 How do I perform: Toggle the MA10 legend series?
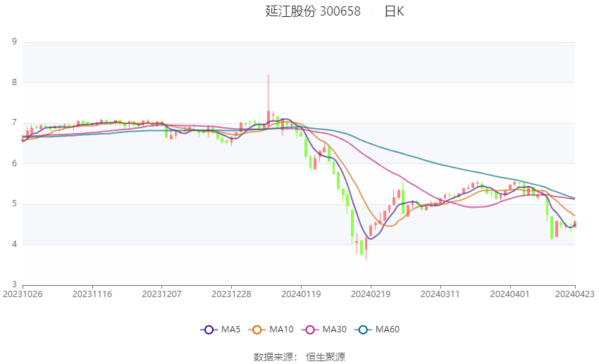pos(271,330)
